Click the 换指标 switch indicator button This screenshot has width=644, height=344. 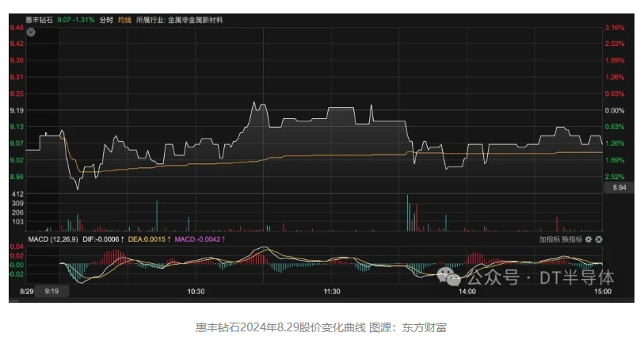click(x=572, y=239)
